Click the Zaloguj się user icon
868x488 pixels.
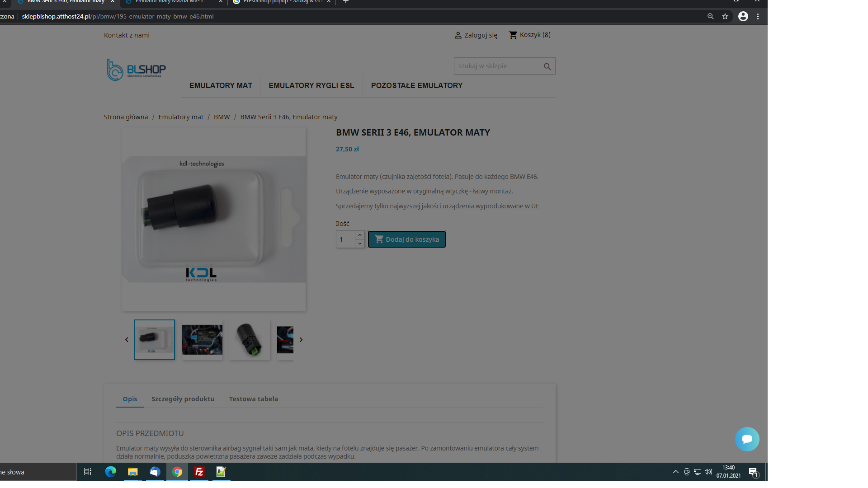(458, 35)
